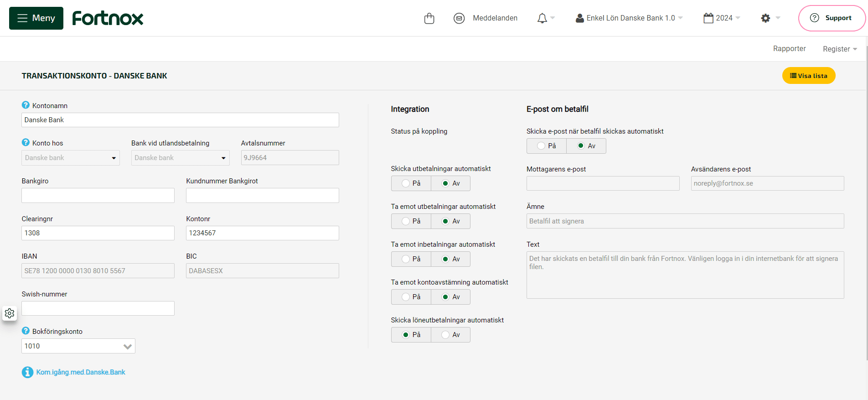Set e-post när betalfil skickas to På
Image resolution: width=868 pixels, height=400 pixels.
[x=547, y=146]
